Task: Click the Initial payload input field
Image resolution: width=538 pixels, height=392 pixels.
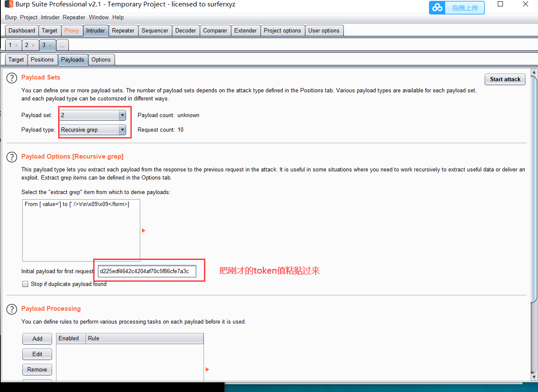Action: (x=147, y=271)
